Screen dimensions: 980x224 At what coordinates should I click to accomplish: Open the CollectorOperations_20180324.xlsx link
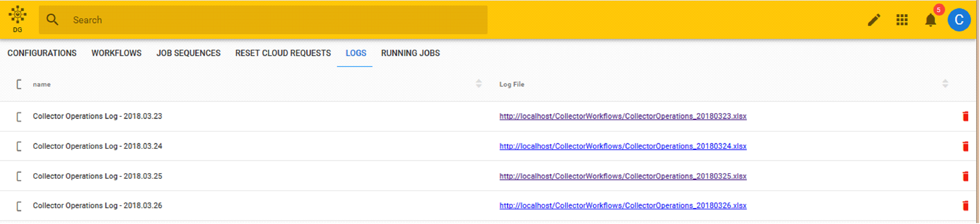pos(623,146)
